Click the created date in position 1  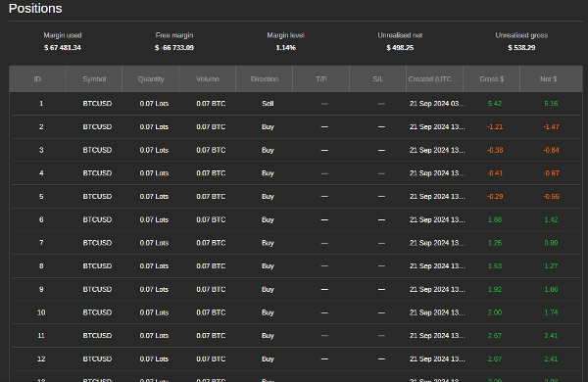(x=437, y=104)
